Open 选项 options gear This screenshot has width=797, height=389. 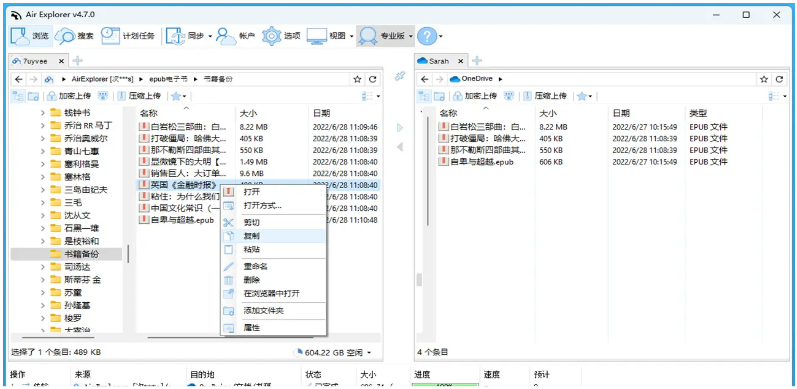coord(281,36)
